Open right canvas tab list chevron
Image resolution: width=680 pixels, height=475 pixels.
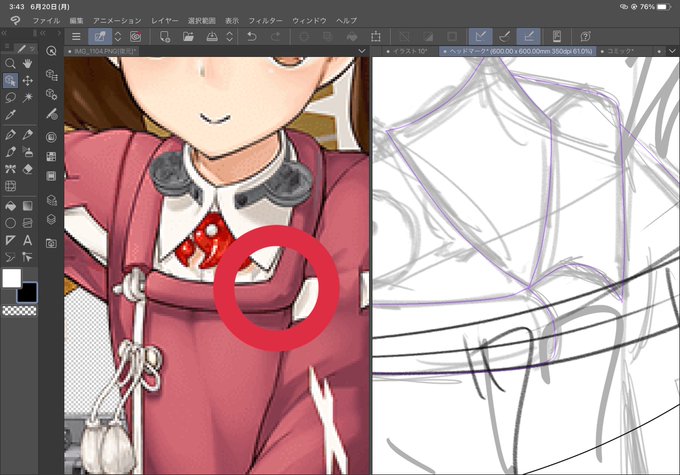[672, 51]
